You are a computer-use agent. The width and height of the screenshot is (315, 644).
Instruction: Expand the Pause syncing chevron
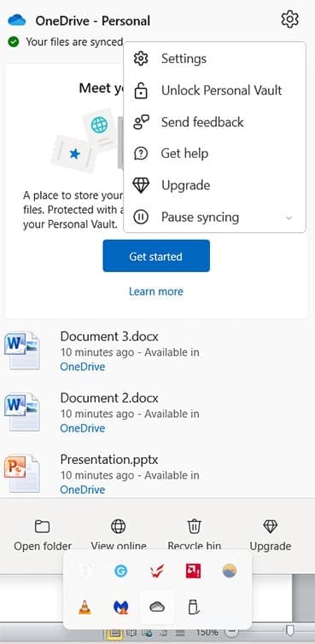tap(289, 218)
